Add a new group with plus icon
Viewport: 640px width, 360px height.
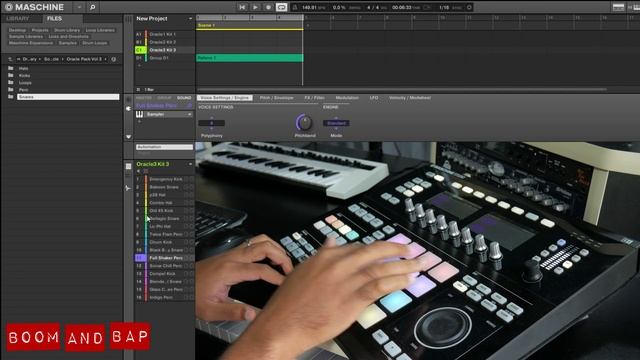[139, 65]
